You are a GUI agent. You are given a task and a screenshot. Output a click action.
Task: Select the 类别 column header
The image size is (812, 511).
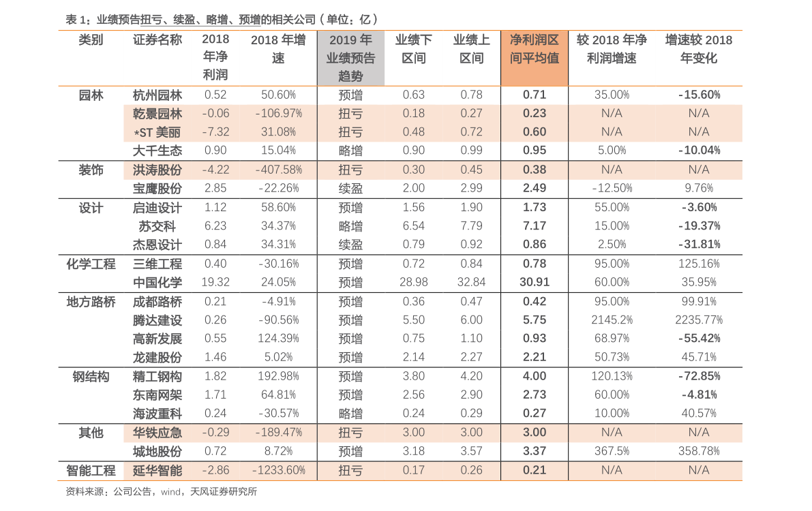tap(91, 40)
